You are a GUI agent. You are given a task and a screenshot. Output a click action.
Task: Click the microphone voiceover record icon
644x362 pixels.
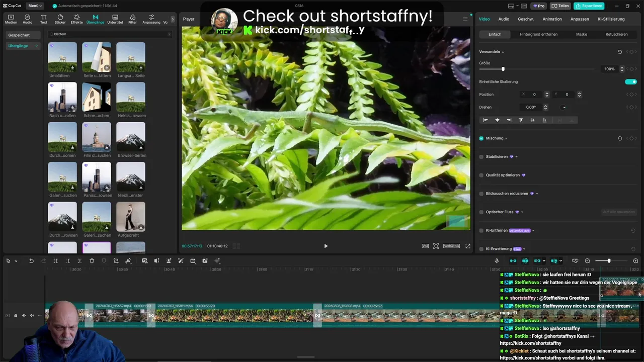[x=497, y=261]
